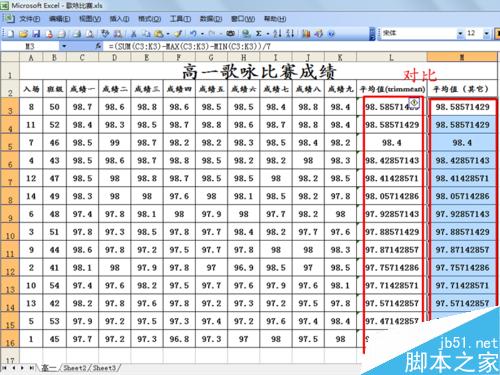
Task: Click the Select All corner button
Action: (10, 57)
